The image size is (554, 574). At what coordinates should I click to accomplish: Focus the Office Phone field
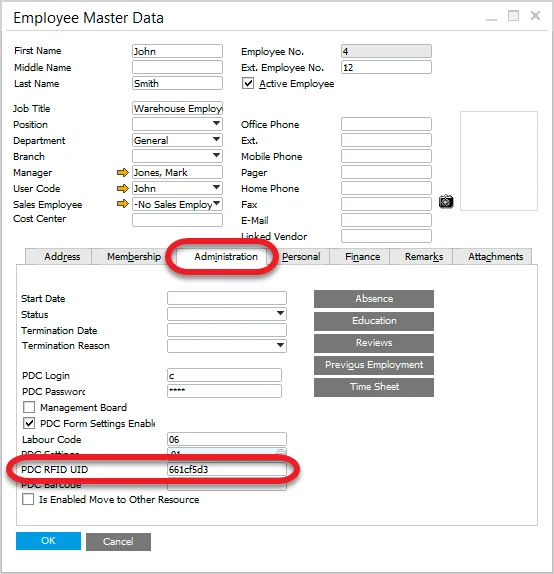tap(386, 124)
